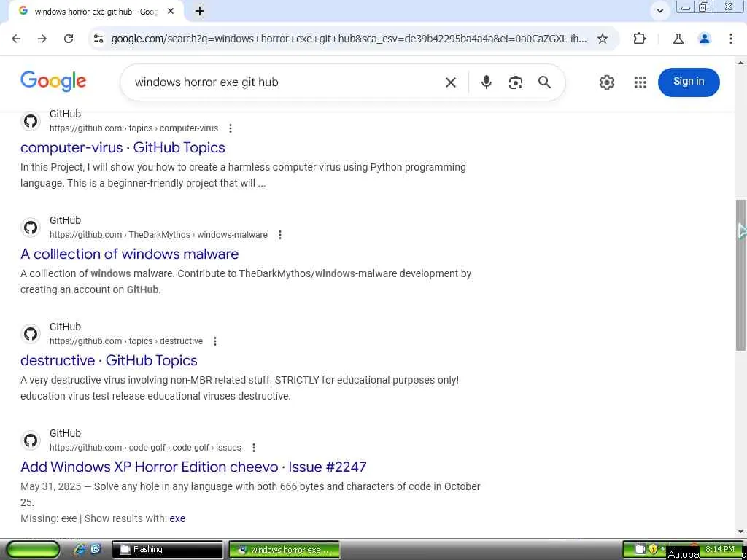Click the scrollbar down arrow

point(741,532)
